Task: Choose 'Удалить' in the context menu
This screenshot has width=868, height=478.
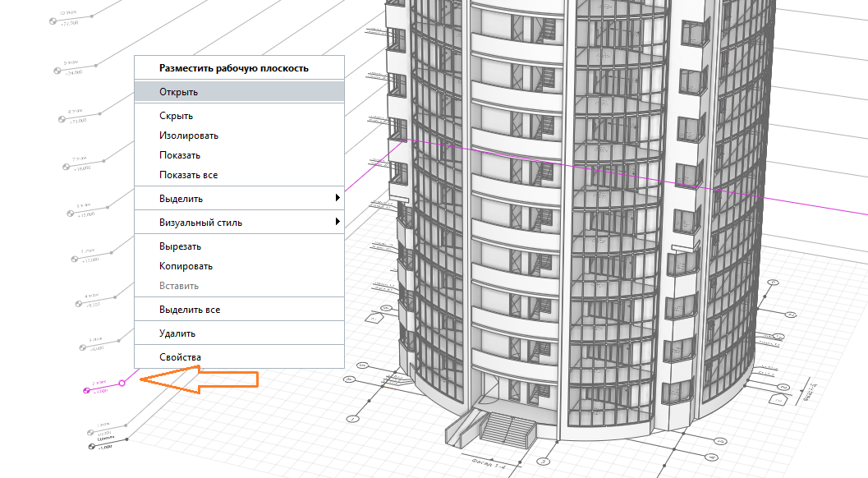Action: (239, 333)
